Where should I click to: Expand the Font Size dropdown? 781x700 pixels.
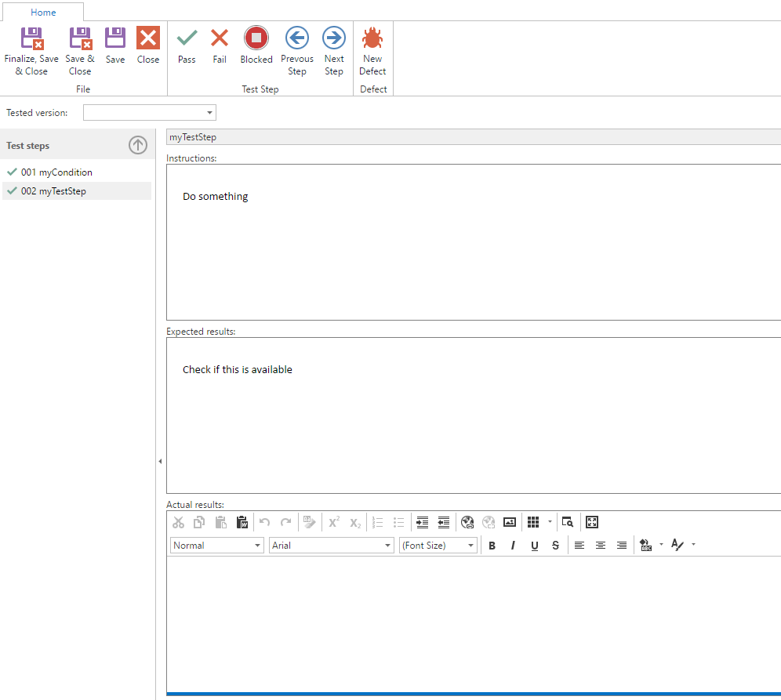[470, 546]
